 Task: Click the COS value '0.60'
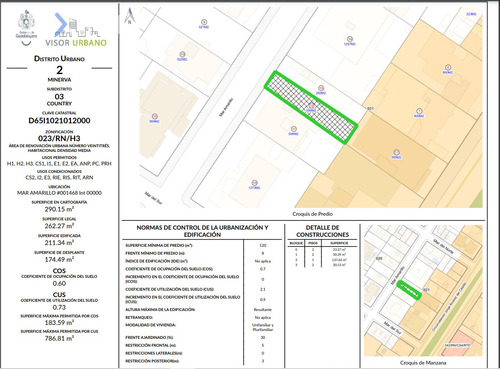59,283
